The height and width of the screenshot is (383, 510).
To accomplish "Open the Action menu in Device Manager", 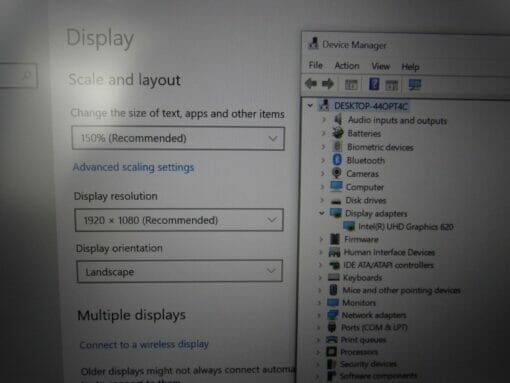I will [x=347, y=66].
